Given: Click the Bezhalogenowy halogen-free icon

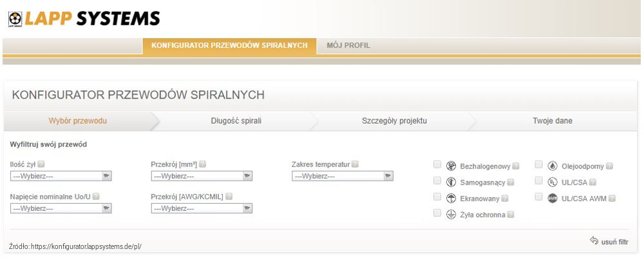Looking at the screenshot, I should pyautogui.click(x=451, y=166).
